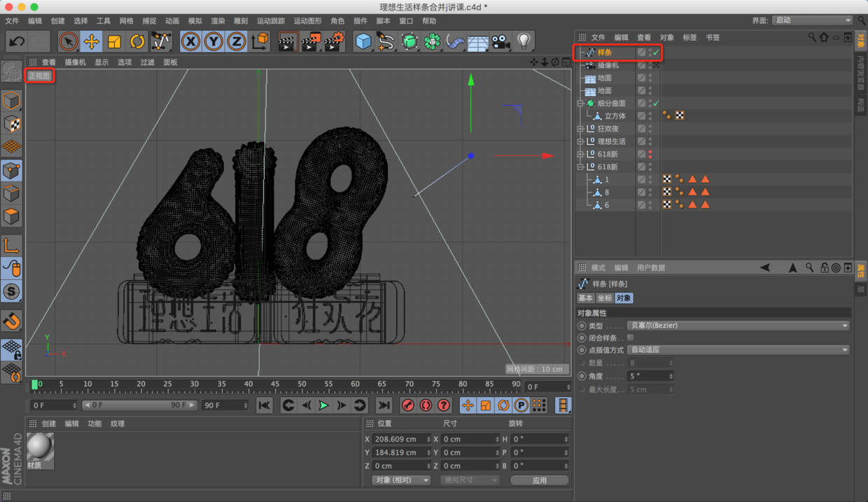868x502 pixels.
Task: Open Object Manager 标签 menu
Action: click(x=689, y=37)
